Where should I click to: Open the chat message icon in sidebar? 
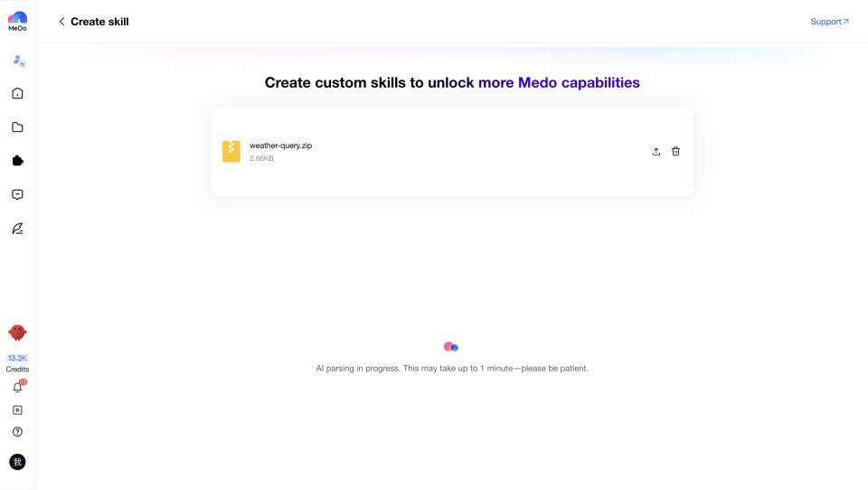coord(18,195)
